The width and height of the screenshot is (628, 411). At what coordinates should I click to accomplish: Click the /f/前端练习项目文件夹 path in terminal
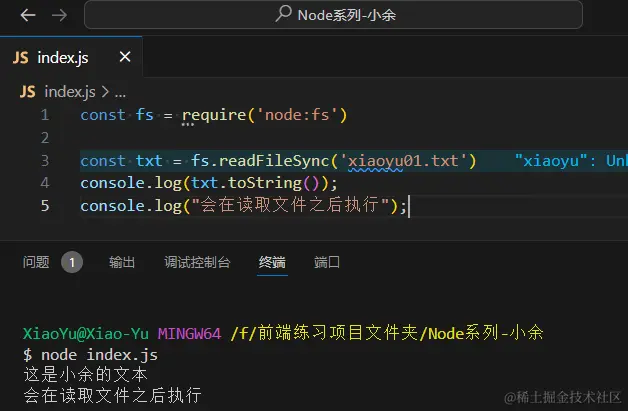[324, 333]
